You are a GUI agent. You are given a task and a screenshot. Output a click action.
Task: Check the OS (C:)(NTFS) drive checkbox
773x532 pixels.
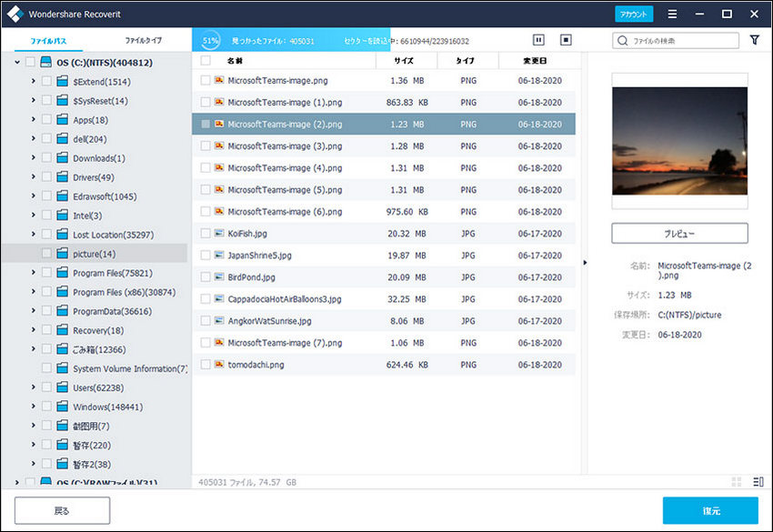coord(30,62)
